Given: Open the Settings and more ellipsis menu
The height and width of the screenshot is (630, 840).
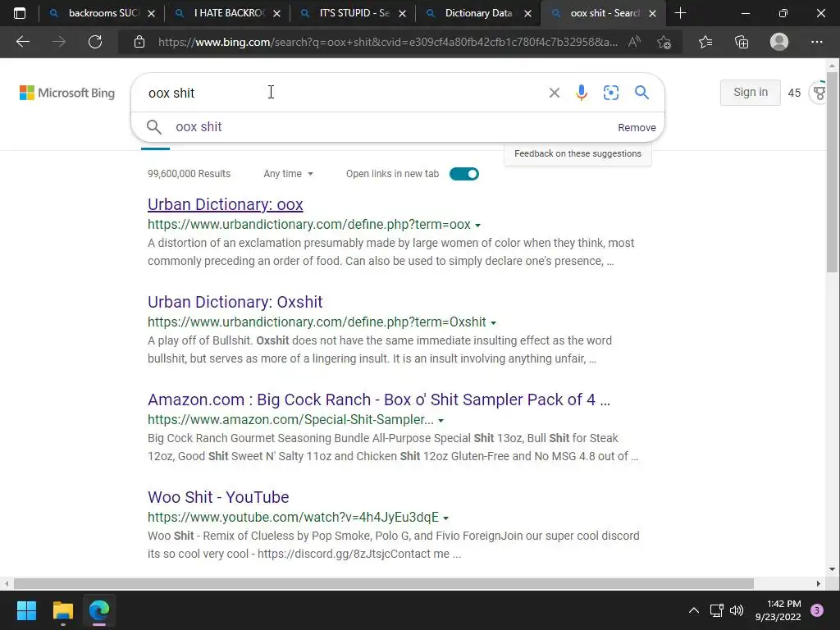Looking at the screenshot, I should coord(816,42).
